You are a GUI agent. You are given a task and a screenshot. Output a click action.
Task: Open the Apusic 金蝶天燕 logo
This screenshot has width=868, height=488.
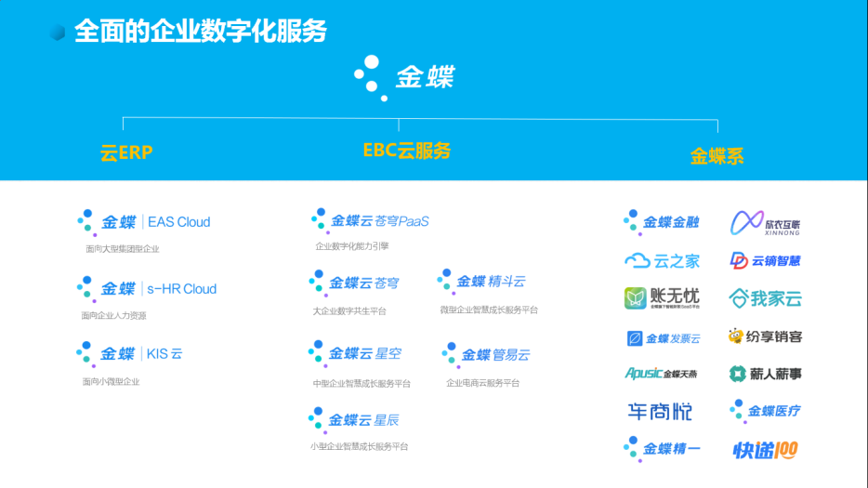point(662,374)
